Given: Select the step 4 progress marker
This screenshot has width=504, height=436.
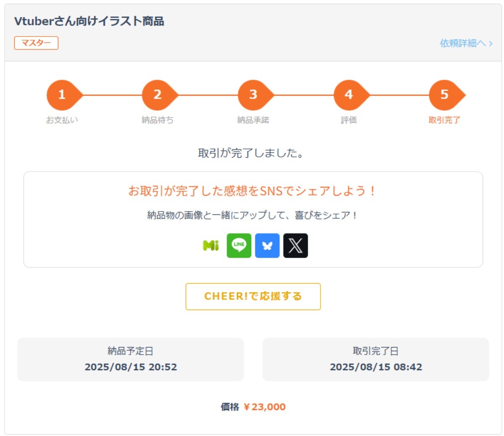Looking at the screenshot, I should click(349, 95).
